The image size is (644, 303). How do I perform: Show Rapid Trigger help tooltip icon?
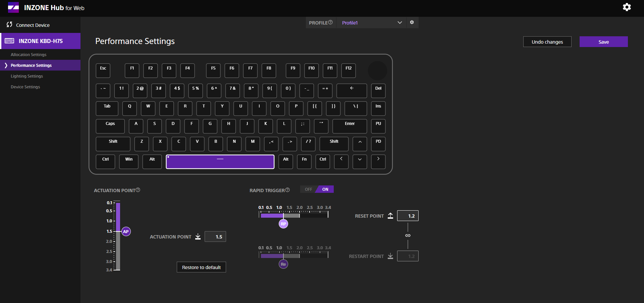pyautogui.click(x=287, y=190)
